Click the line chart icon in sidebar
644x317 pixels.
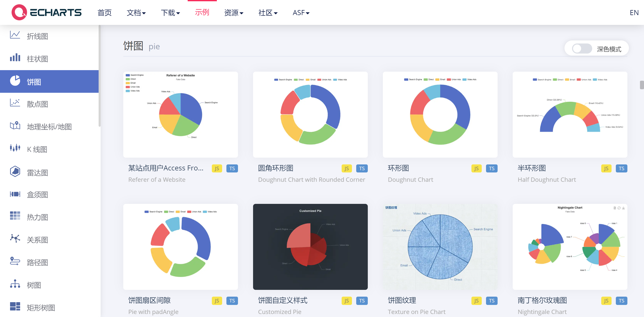coord(15,35)
